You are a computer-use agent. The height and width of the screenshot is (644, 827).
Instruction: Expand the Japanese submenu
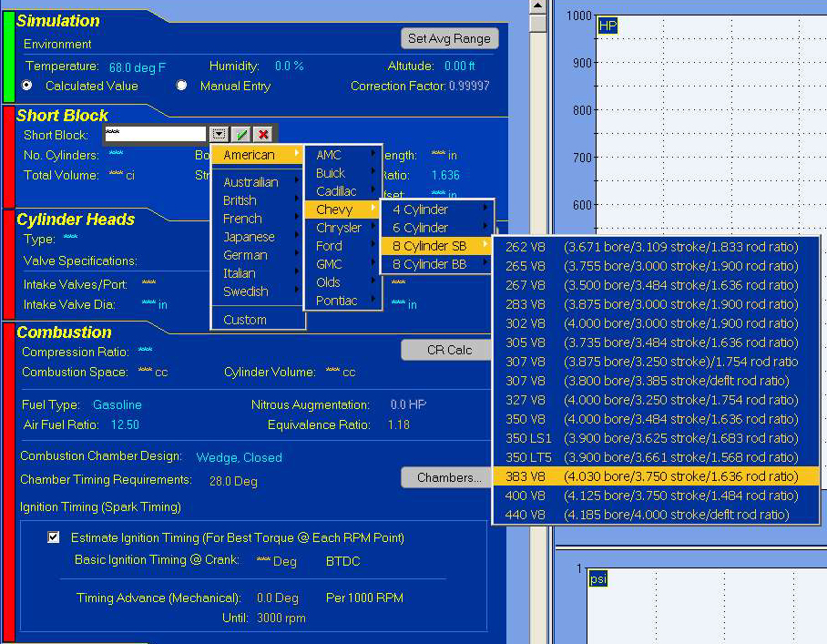258,237
